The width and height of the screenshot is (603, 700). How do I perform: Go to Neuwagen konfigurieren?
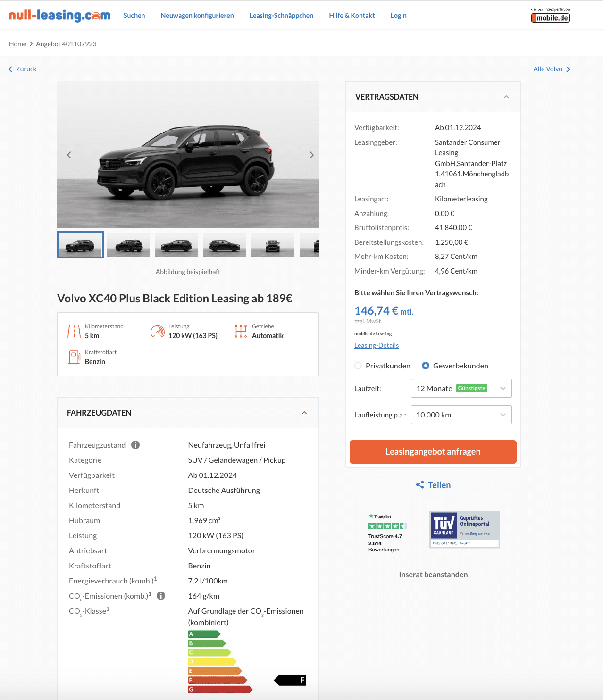(197, 16)
